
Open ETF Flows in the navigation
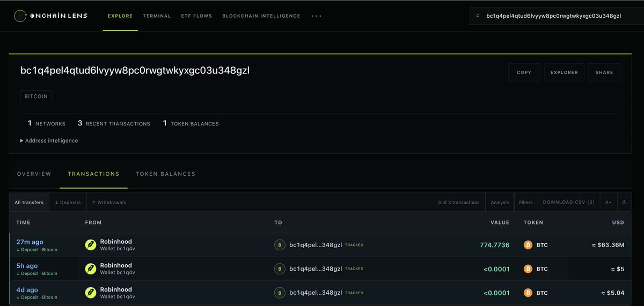pos(196,16)
